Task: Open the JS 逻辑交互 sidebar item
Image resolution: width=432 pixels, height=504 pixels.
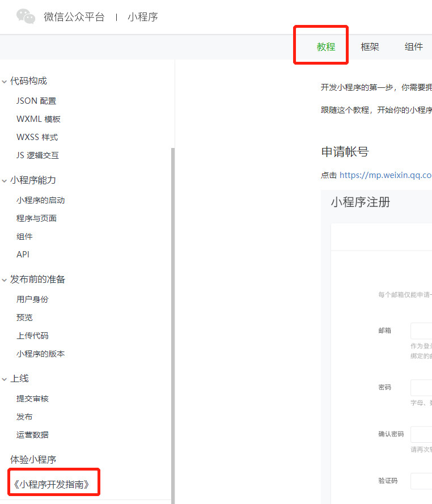Action: pos(37,155)
